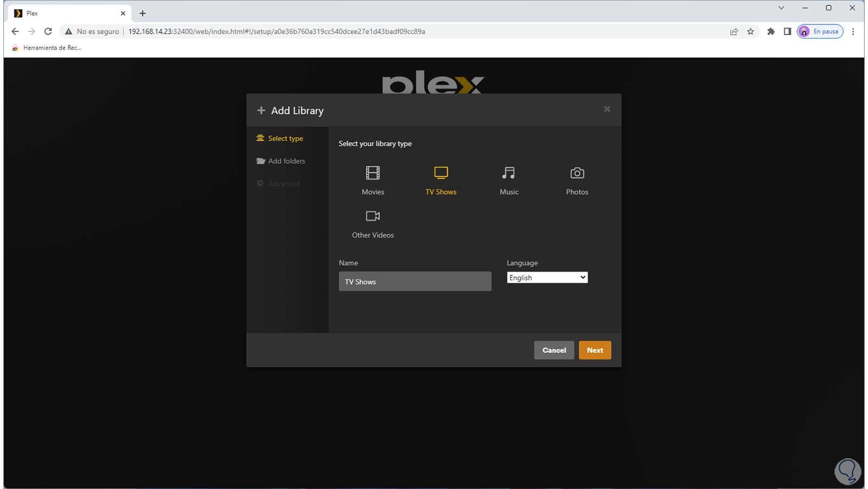Viewport: 868px width, 489px height.
Task: Go to the Select type step
Action: pos(280,138)
